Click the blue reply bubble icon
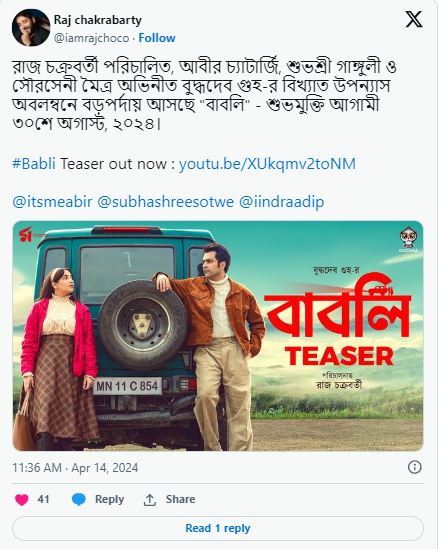 coord(79,499)
